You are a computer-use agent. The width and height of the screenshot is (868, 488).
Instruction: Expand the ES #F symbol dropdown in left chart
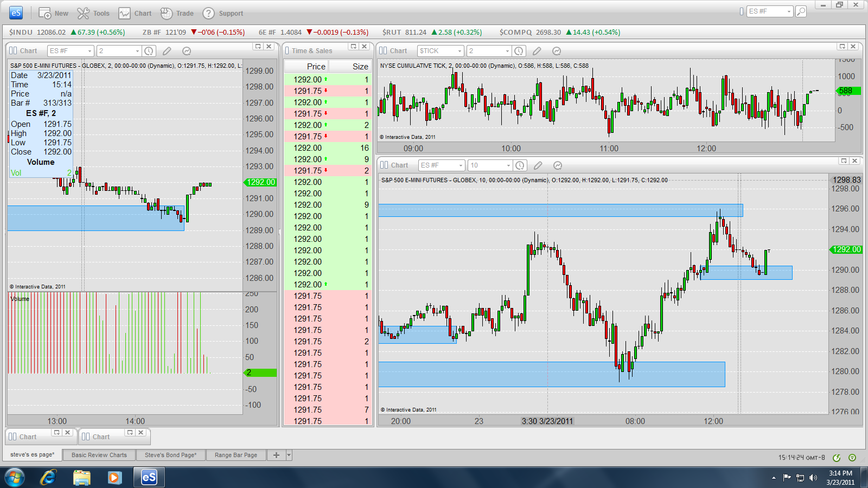[90, 51]
